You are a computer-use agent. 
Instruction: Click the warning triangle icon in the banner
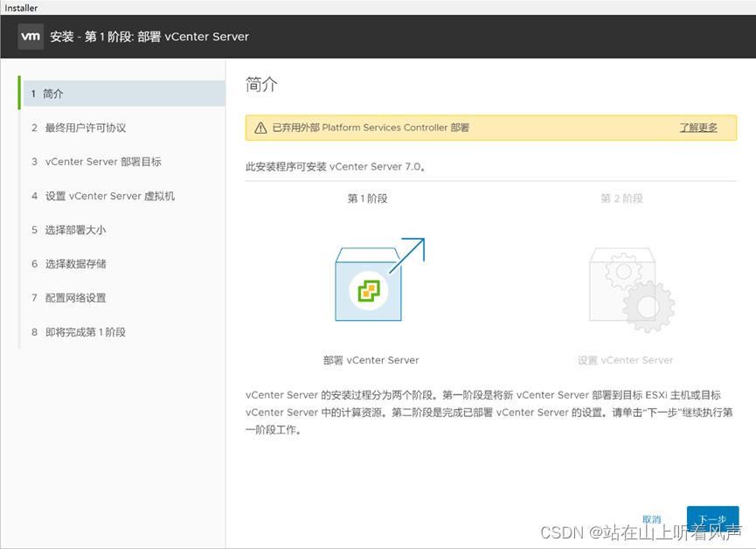click(260, 128)
